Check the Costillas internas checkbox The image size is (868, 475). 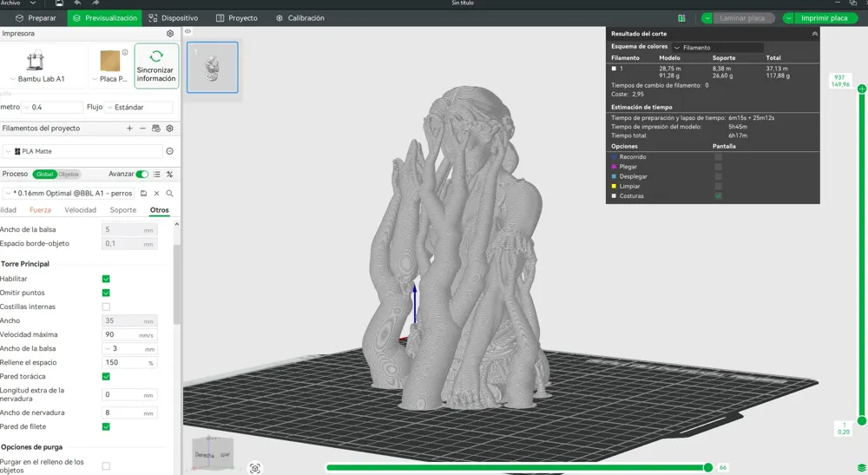(x=106, y=307)
